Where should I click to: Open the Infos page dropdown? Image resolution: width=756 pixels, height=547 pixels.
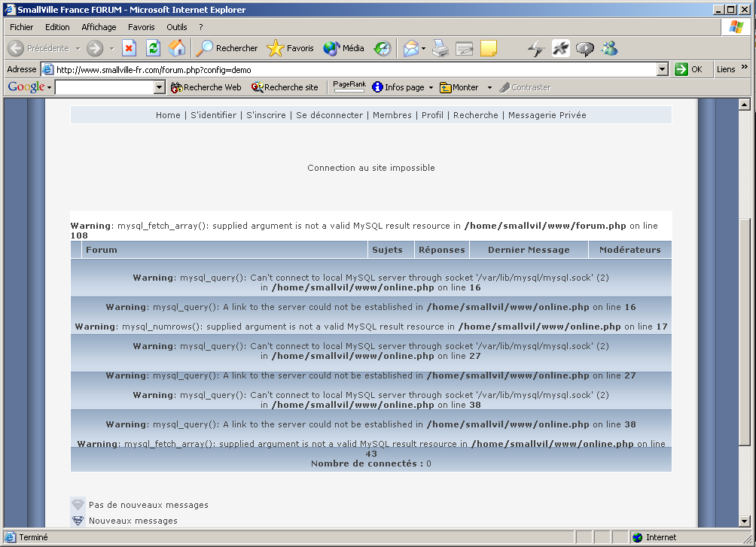pos(401,87)
